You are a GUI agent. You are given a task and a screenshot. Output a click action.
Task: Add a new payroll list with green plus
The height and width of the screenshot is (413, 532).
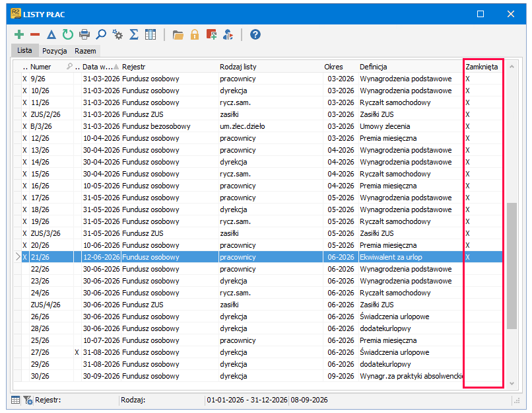click(19, 34)
